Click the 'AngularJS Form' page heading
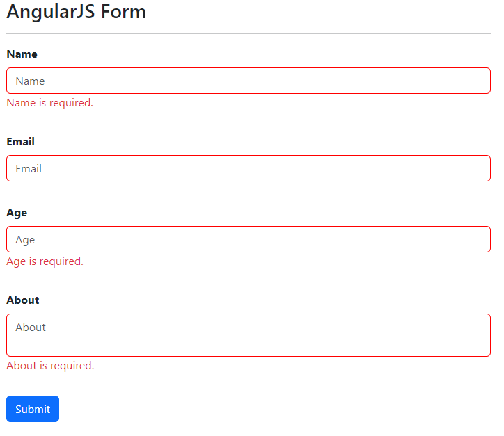This screenshot has width=504, height=436. [x=76, y=12]
